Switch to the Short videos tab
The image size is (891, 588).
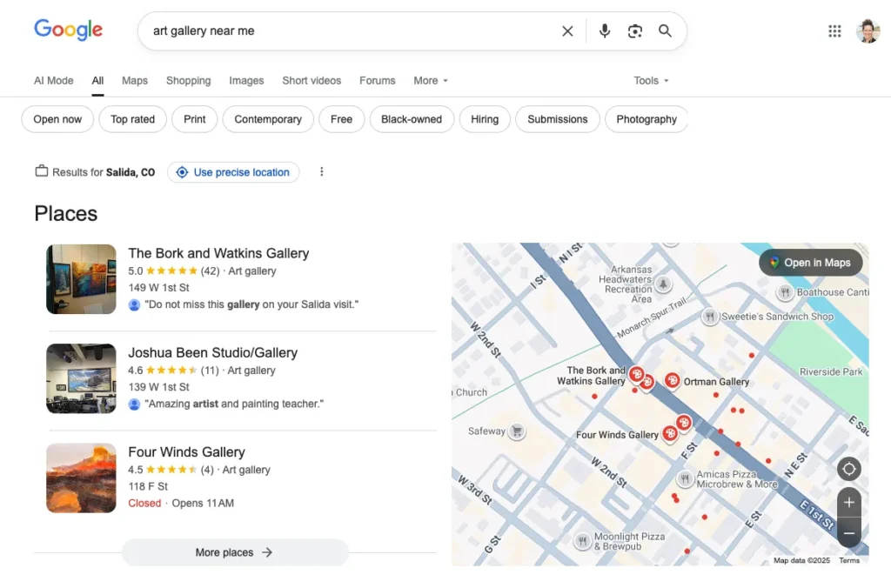coord(312,81)
